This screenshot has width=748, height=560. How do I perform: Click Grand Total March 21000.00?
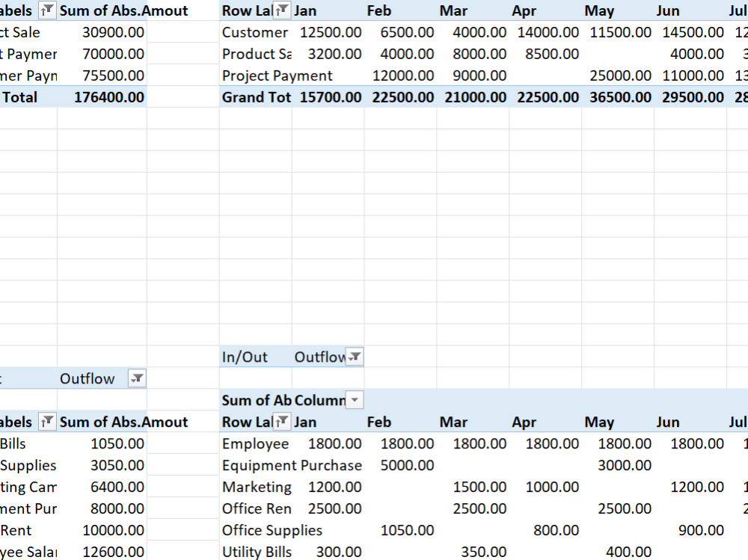[x=473, y=97]
